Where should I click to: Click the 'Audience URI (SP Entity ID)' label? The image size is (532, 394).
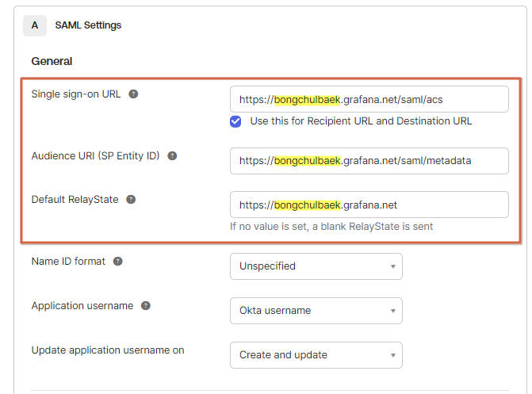tap(95, 156)
